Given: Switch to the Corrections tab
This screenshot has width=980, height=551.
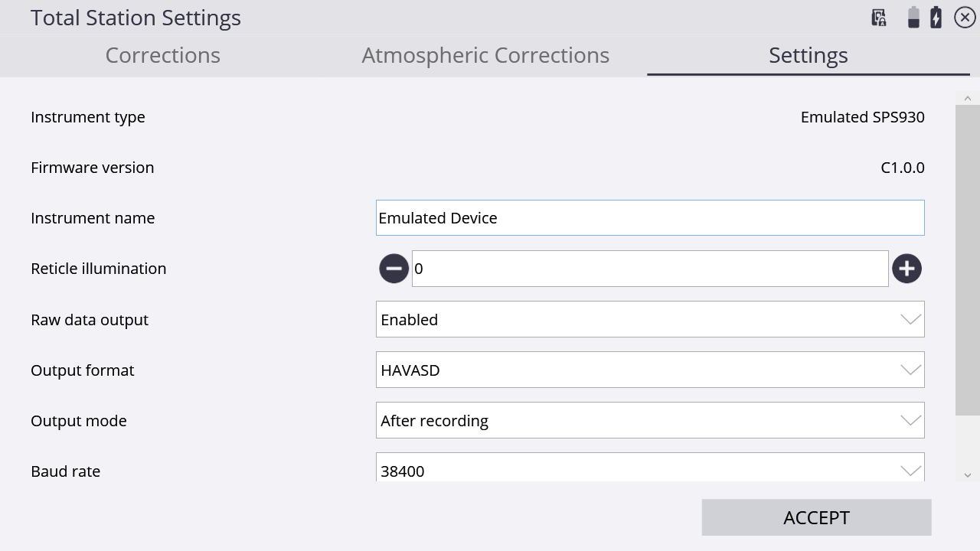Looking at the screenshot, I should pos(163,55).
